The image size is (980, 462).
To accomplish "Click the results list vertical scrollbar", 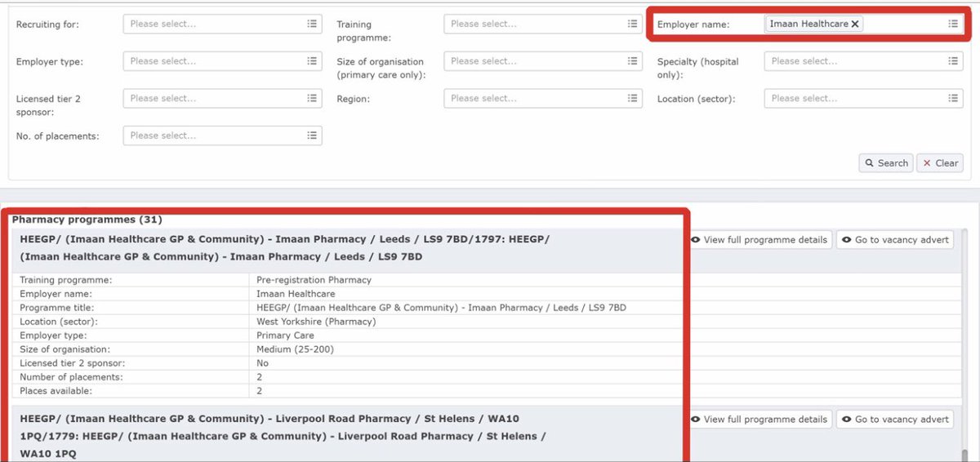I will (965, 345).
